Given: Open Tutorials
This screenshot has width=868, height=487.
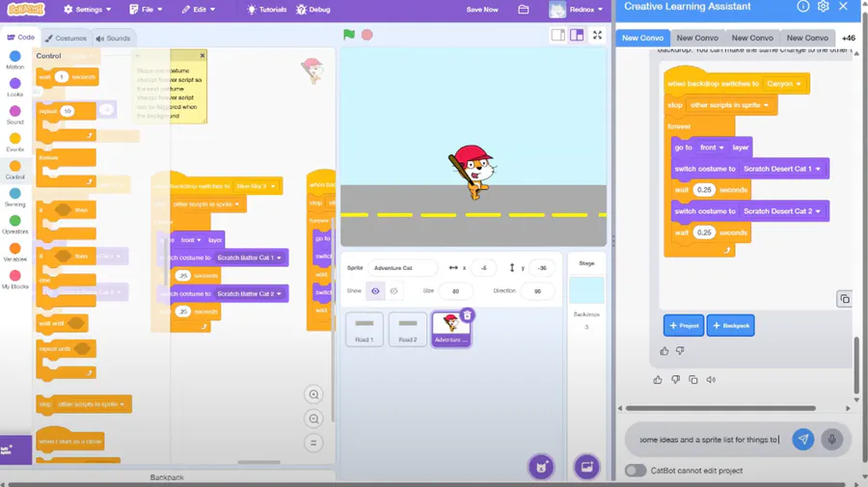Looking at the screenshot, I should [x=267, y=10].
